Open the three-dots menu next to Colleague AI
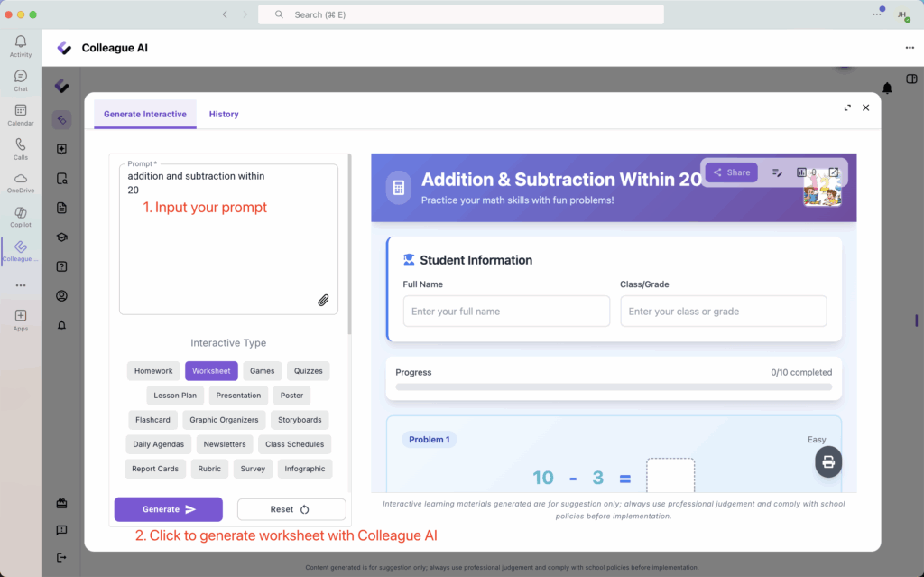 [909, 48]
